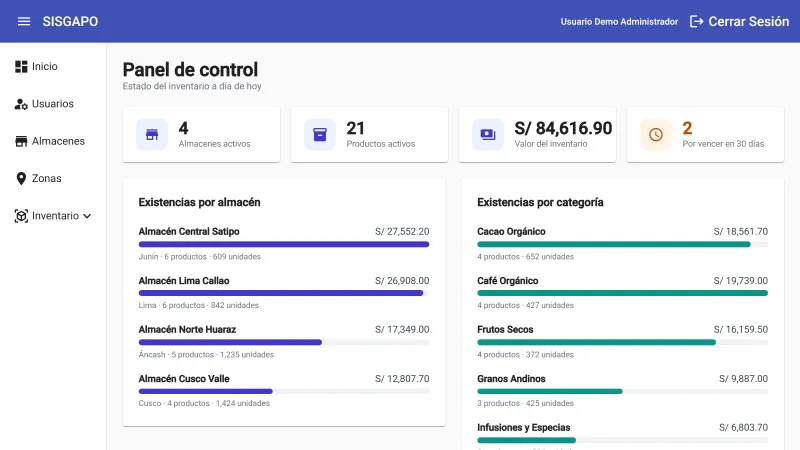This screenshot has height=450, width=800.
Task: Click 'Cusco · 4 productos · 1,424 unidades'
Action: click(x=204, y=403)
